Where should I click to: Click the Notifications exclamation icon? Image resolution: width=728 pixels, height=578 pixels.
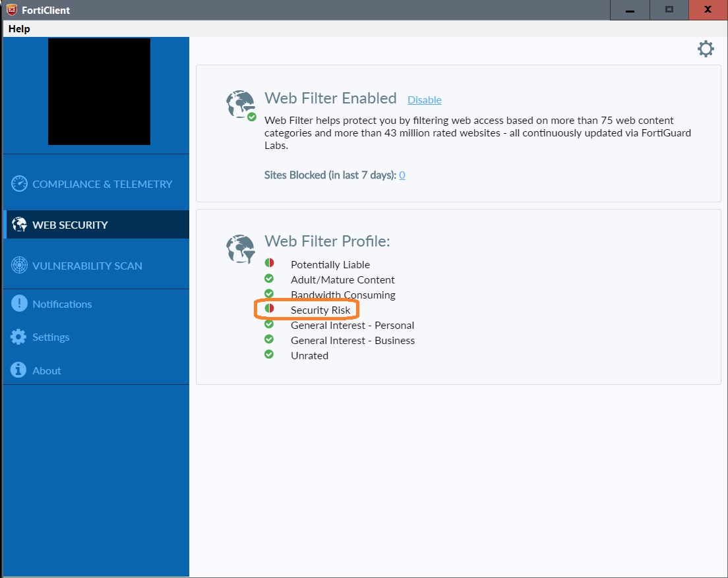pyautogui.click(x=19, y=303)
